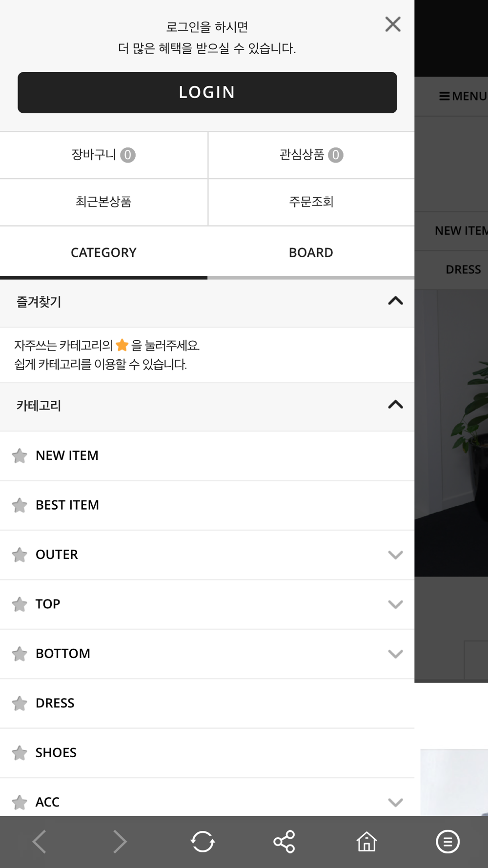Switch to the BOARD tab
Screen dimensions: 488x868
pyautogui.click(x=311, y=253)
